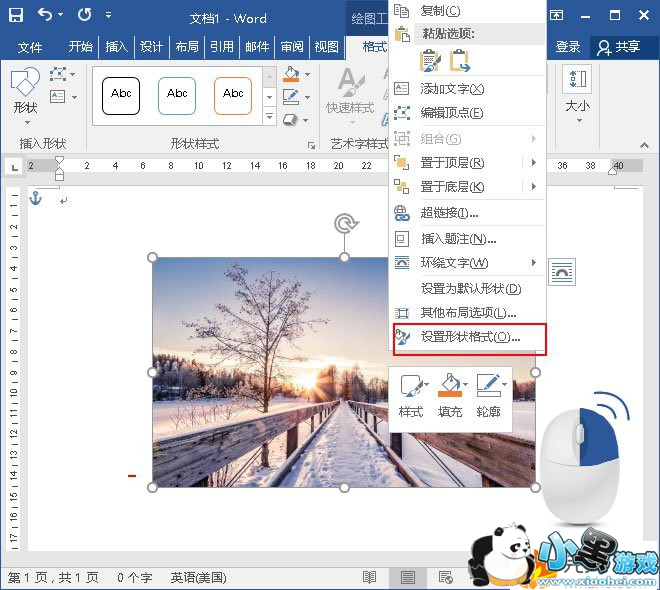
Task: Click the 共享 share button
Action: tap(618, 47)
